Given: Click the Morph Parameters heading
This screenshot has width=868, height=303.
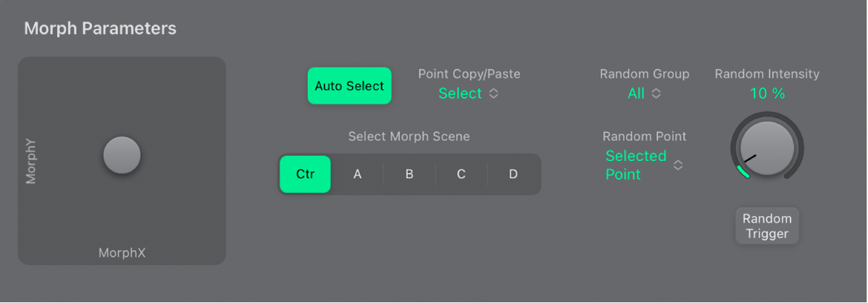Looking at the screenshot, I should (x=100, y=29).
